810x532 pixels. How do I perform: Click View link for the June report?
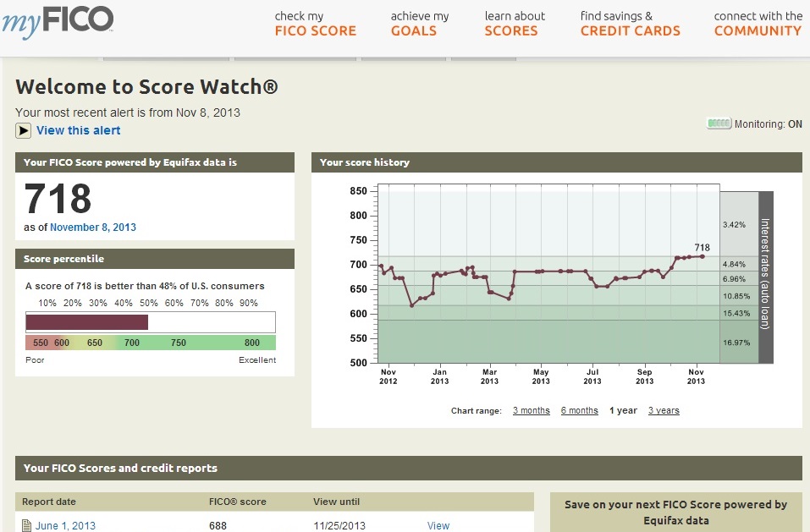pyautogui.click(x=438, y=526)
